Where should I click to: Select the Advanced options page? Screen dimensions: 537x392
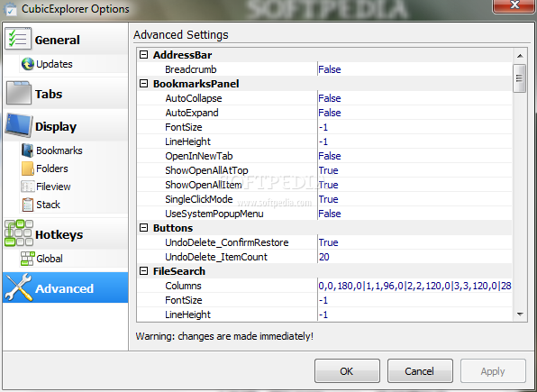tap(66, 287)
